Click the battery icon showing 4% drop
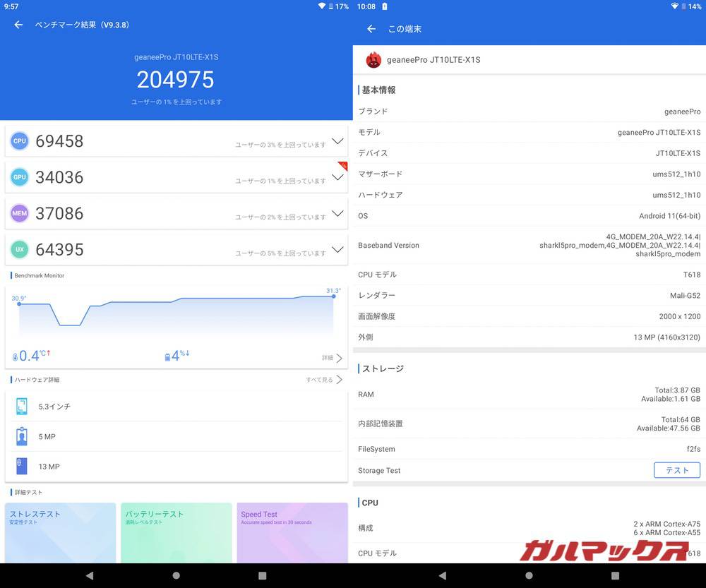This screenshot has height=588, width=706. [166, 356]
